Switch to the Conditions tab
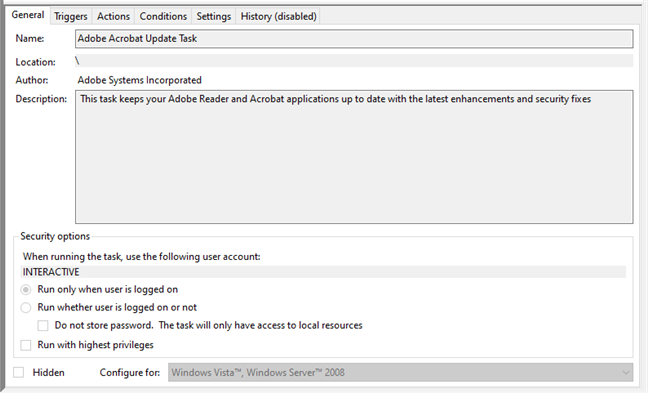 (x=163, y=16)
